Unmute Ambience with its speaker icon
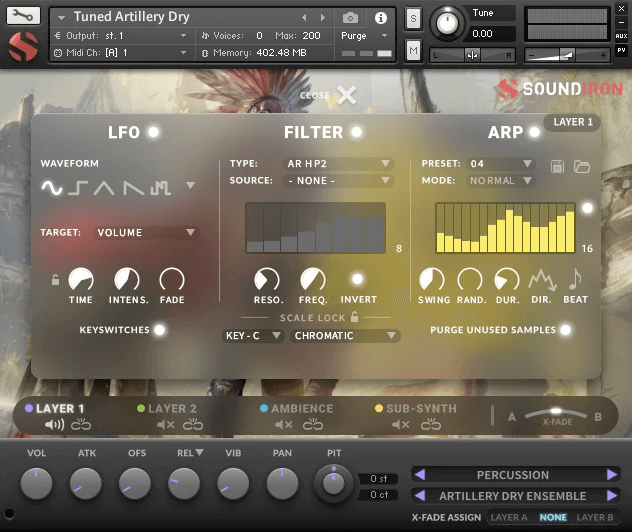Image resolution: width=632 pixels, height=532 pixels. coord(283,424)
